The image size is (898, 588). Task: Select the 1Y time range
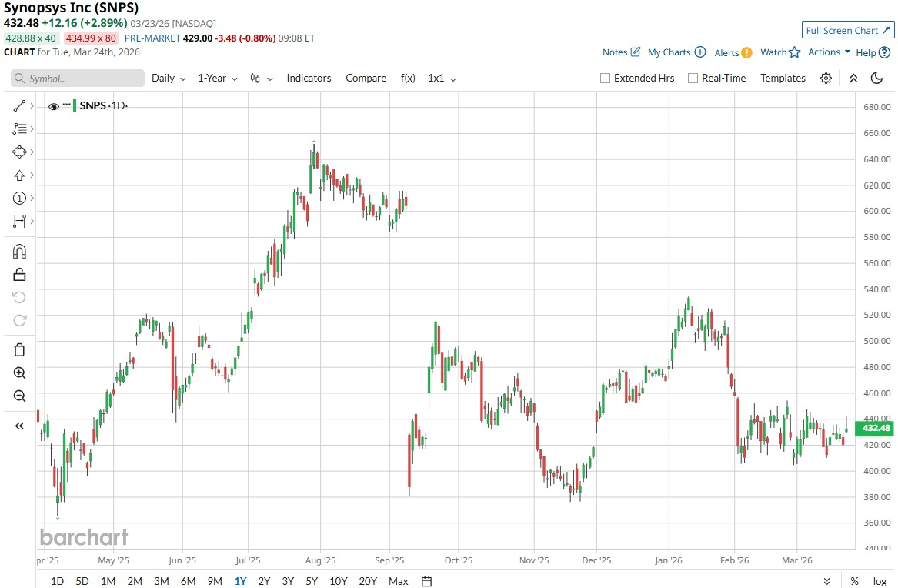point(240,581)
